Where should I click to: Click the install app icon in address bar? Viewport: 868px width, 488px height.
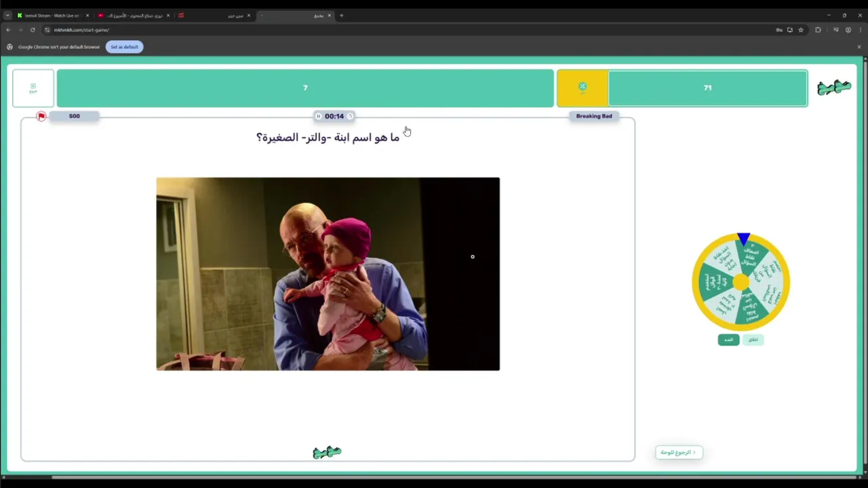coord(790,30)
